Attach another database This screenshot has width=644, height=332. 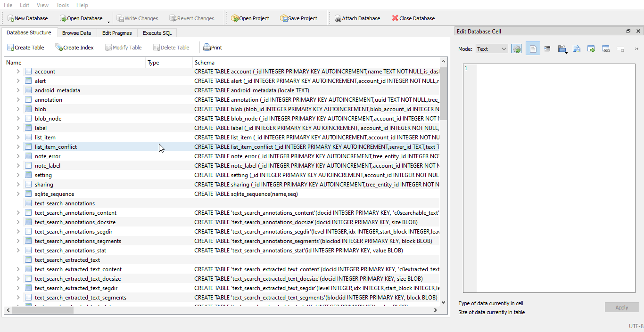pyautogui.click(x=357, y=18)
